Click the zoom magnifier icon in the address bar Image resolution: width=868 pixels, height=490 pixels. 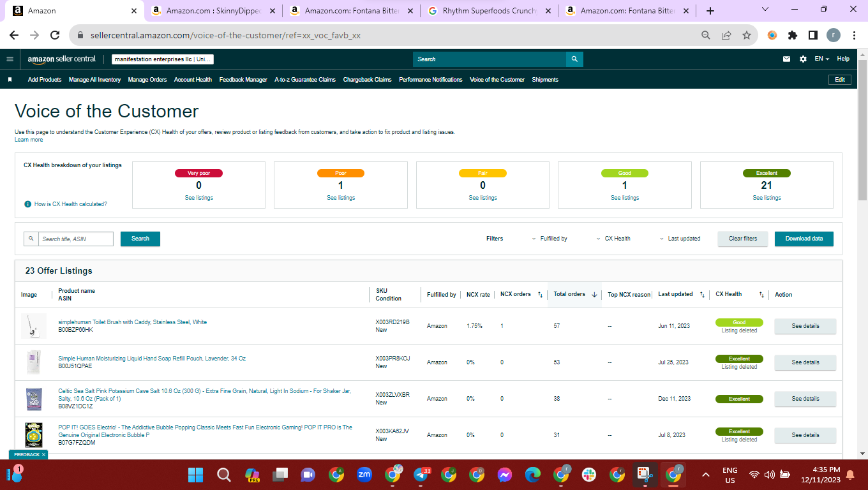706,36
